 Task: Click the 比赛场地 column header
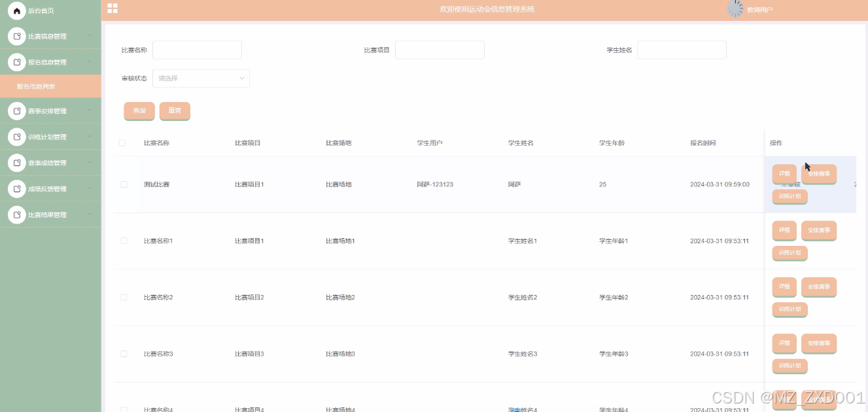[338, 143]
